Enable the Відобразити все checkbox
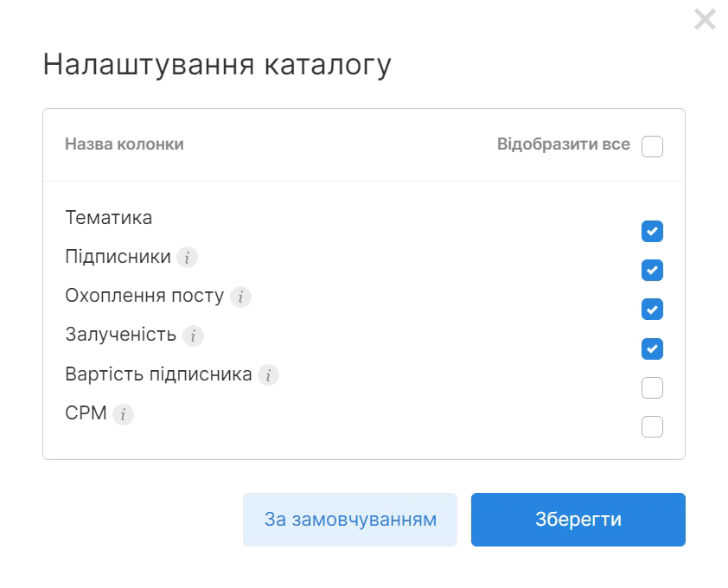 tap(653, 145)
